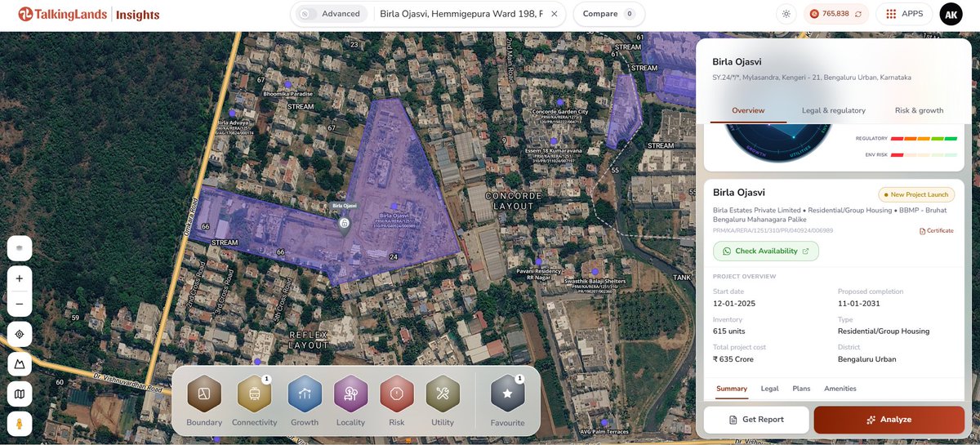This screenshot has height=445, width=980.
Task: Click the Birla Ojasvi search field
Action: 461,14
